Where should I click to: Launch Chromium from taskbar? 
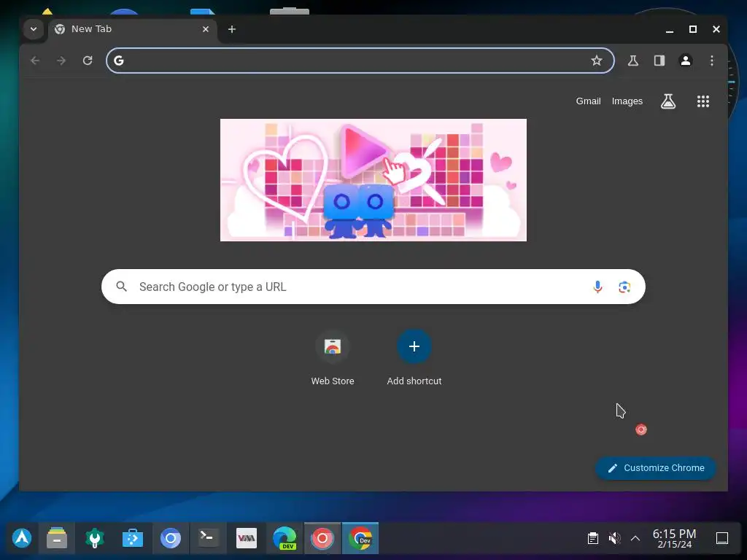pos(171,538)
